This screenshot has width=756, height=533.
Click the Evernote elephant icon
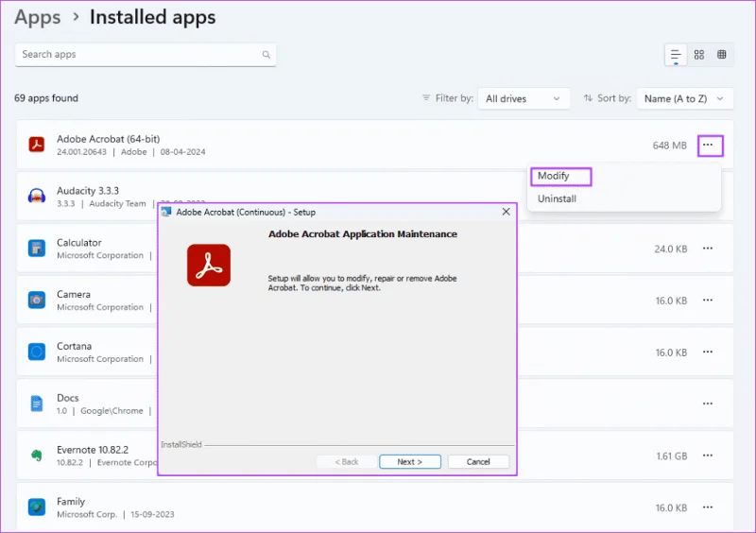37,456
